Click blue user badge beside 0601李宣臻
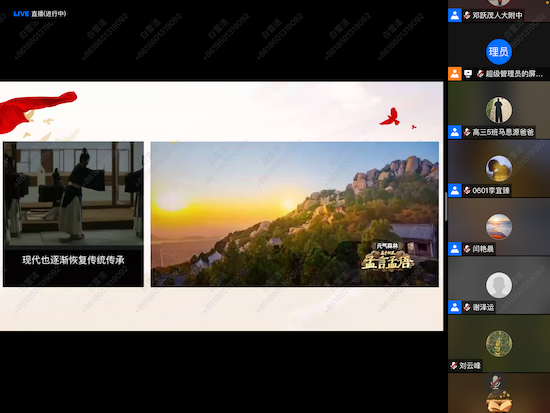This screenshot has height=413, width=550. (x=455, y=191)
